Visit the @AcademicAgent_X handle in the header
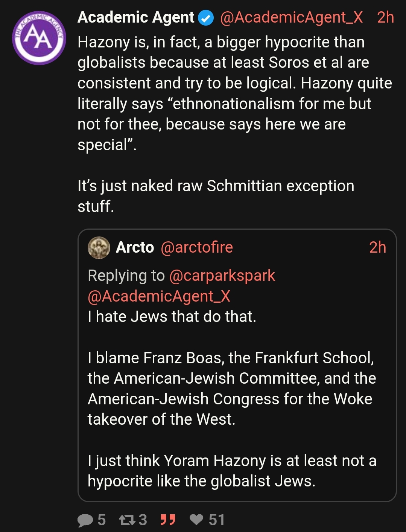 pos(291,17)
